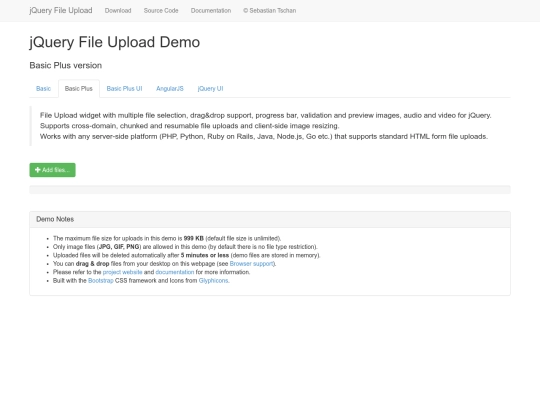Click the Demo Notes panel heading
Screen dimensions: 540x405
click(270, 219)
